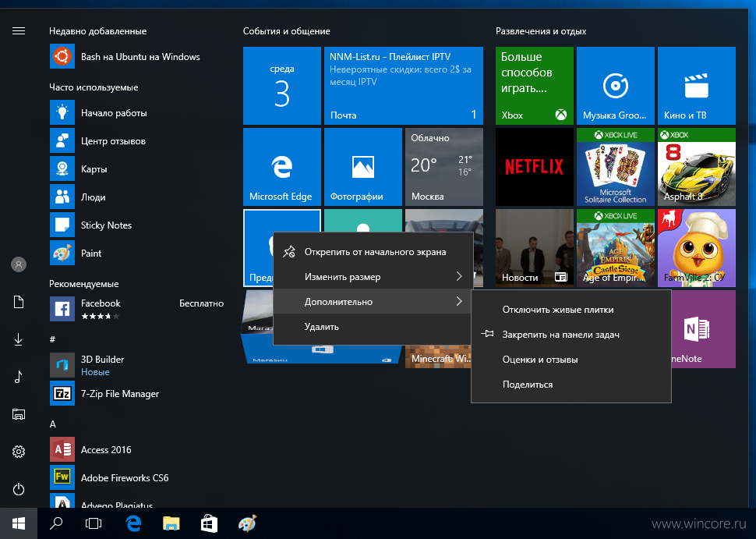The height and width of the screenshot is (539, 756).
Task: Select Оценки и отзывы
Action: coord(571,360)
